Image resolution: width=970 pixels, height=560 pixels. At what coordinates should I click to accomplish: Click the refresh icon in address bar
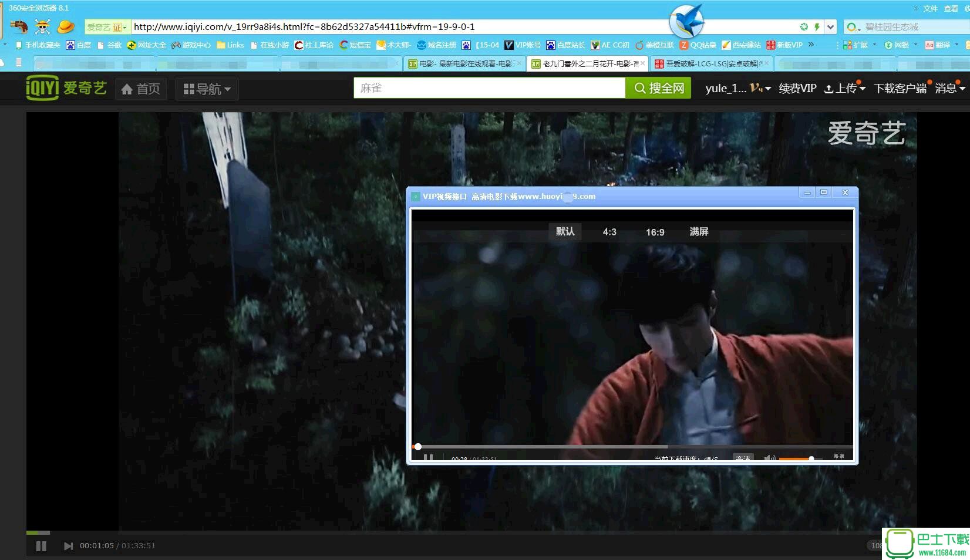804,26
